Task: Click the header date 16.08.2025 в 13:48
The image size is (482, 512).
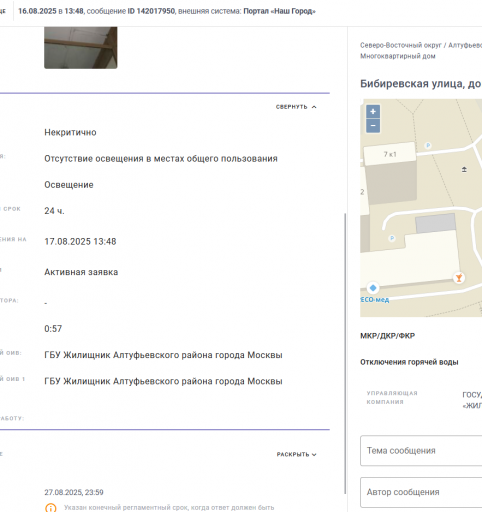Action: (x=51, y=11)
